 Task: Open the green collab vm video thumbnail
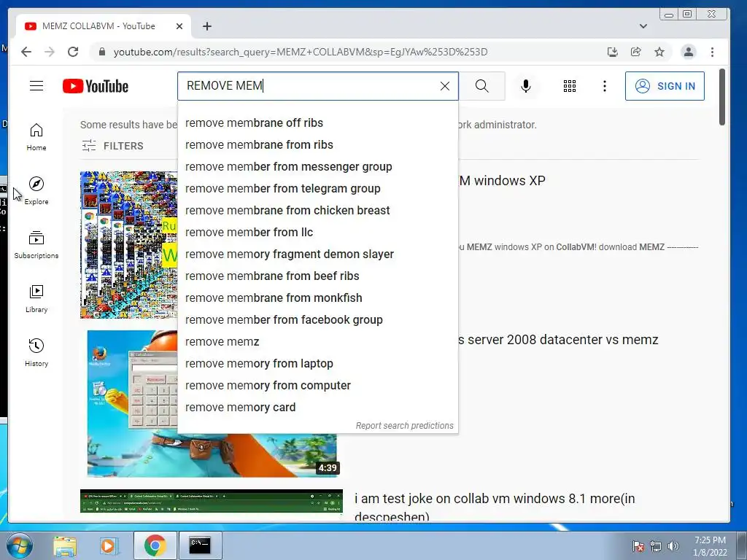pyautogui.click(x=212, y=501)
